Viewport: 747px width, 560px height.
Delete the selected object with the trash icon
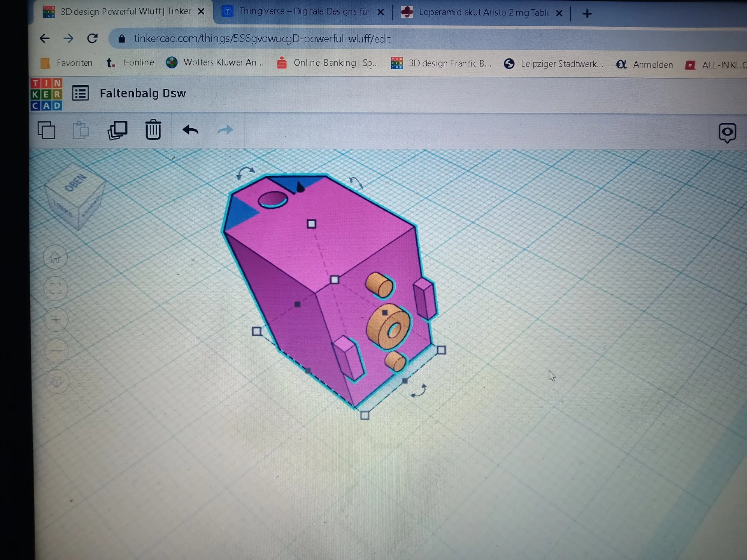[153, 130]
